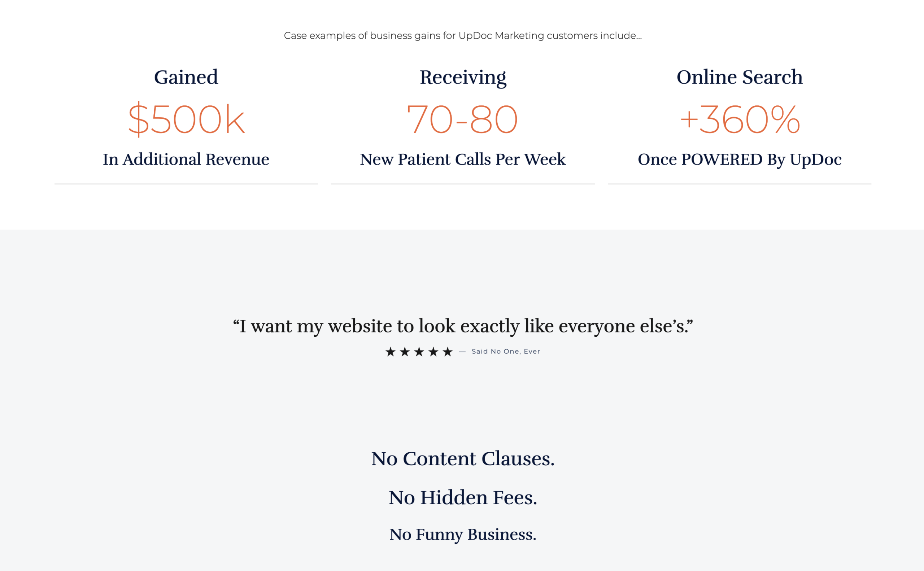Click the second star in the rating
This screenshot has height=571, width=924.
tap(405, 352)
